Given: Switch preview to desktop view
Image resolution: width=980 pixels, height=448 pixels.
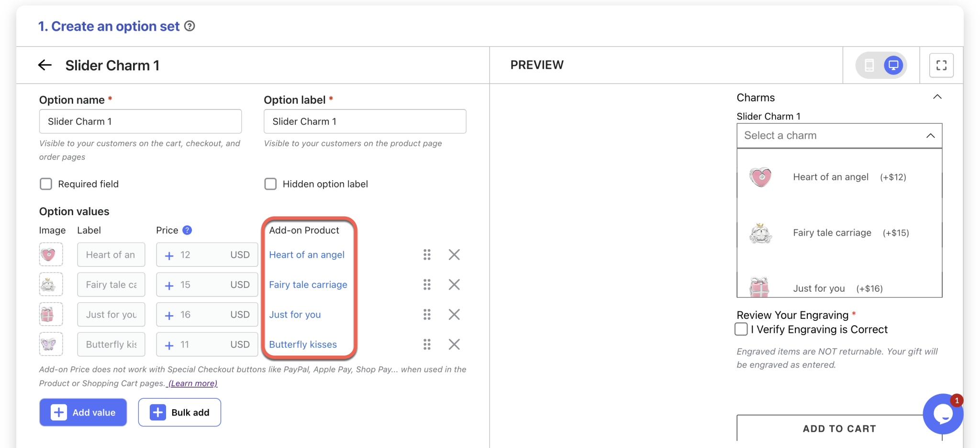Looking at the screenshot, I should coord(893,65).
